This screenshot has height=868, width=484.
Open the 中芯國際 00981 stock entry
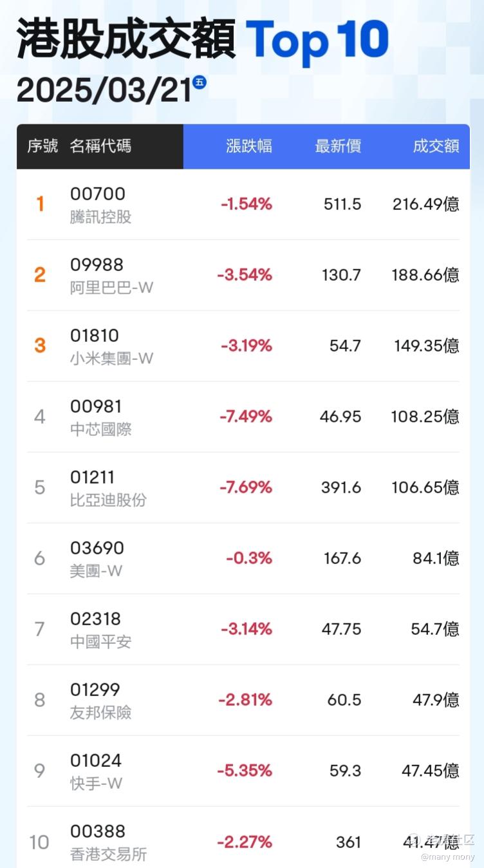(243, 417)
